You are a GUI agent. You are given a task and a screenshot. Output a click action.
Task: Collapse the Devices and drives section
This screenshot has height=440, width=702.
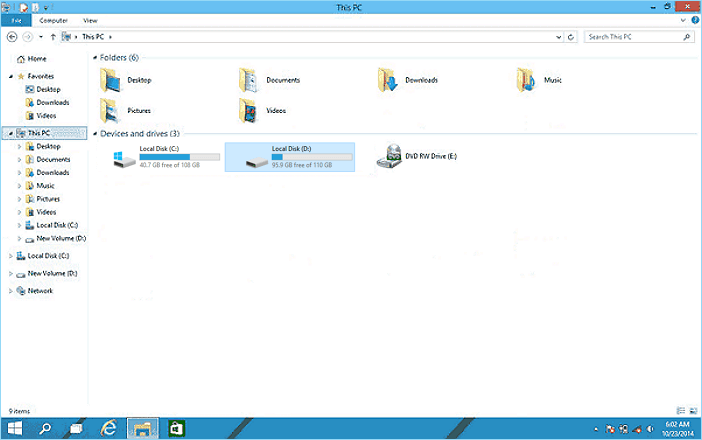95,133
